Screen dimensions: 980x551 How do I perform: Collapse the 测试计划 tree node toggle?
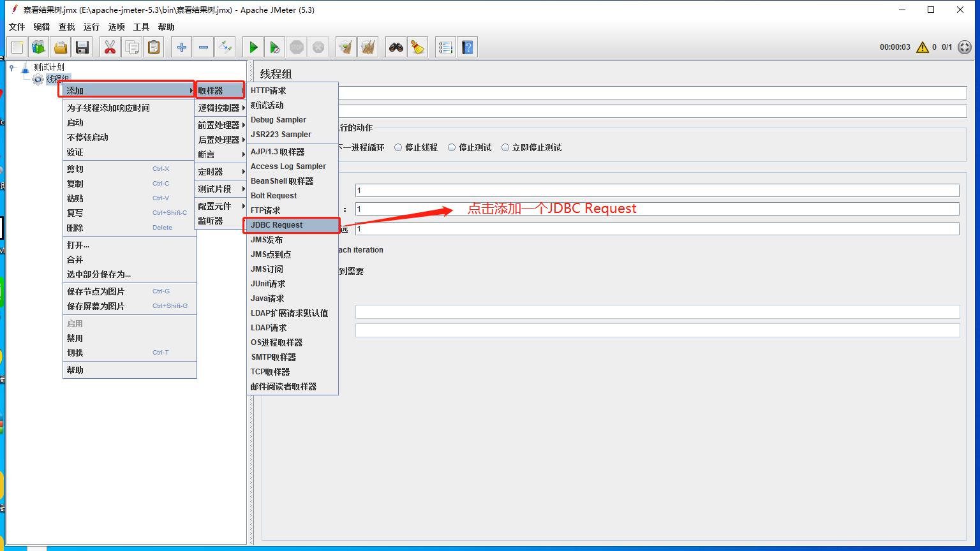tap(12, 67)
